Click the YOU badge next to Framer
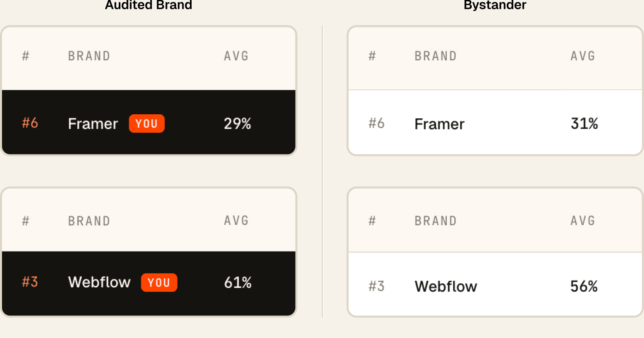 tap(147, 124)
